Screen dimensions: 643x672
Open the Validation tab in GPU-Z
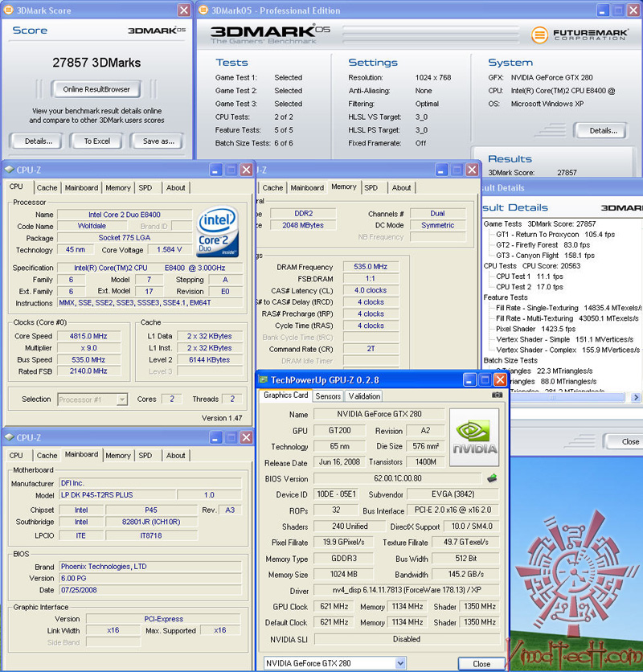pos(364,396)
